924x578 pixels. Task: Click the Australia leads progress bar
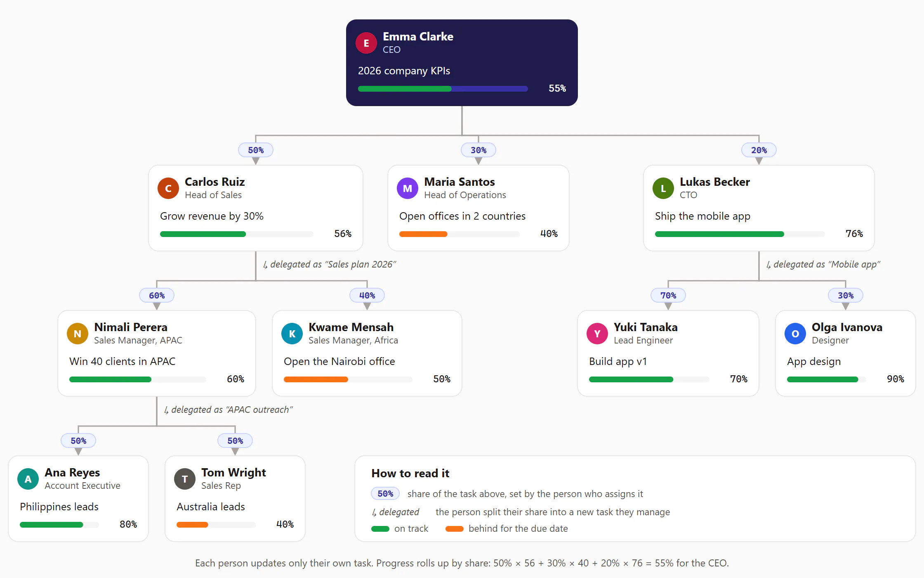216,525
